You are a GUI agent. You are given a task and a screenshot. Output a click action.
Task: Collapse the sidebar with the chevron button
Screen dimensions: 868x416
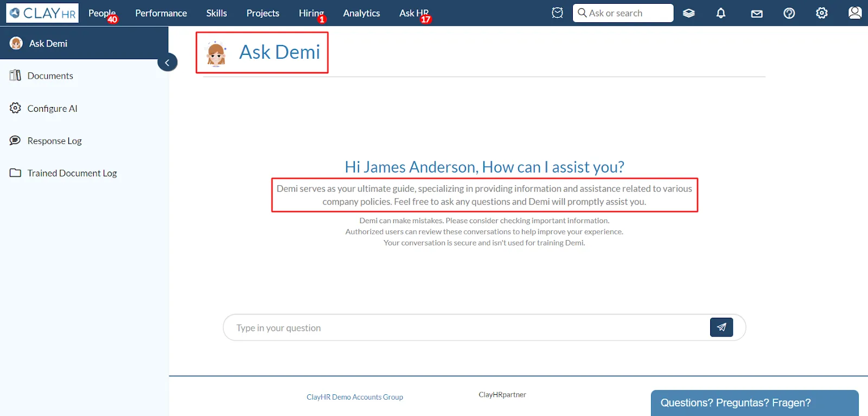[x=167, y=62]
